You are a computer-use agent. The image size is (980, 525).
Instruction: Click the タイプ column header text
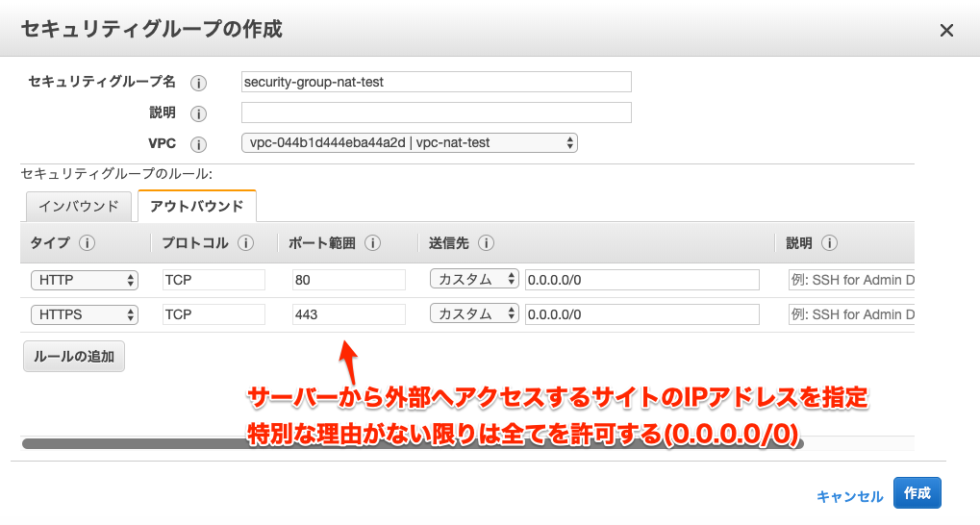[x=50, y=243]
